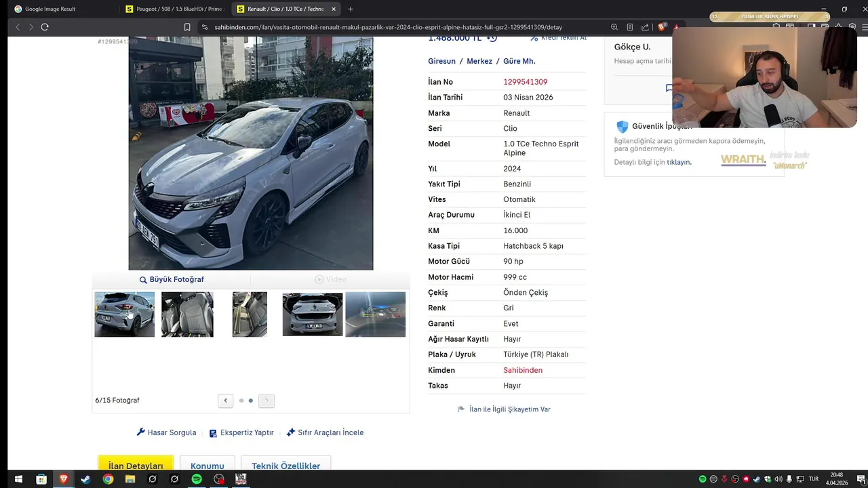Select the second gallery page dot
This screenshot has height=488, width=868.
[251, 401]
